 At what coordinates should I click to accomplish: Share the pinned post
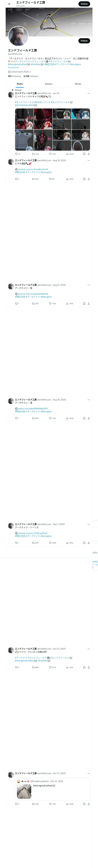coord(89,154)
